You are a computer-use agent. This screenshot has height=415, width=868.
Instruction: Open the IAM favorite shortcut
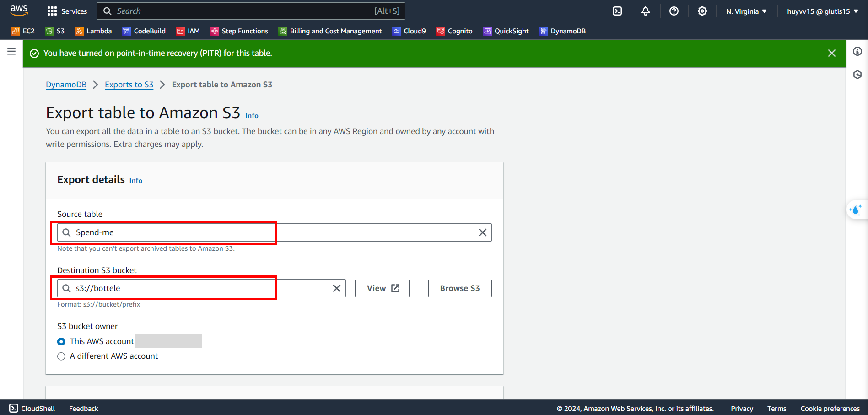(x=188, y=31)
